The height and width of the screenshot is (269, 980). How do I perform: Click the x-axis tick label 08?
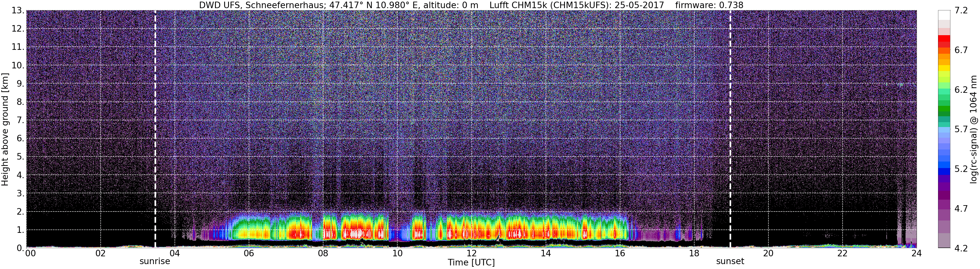323,253
